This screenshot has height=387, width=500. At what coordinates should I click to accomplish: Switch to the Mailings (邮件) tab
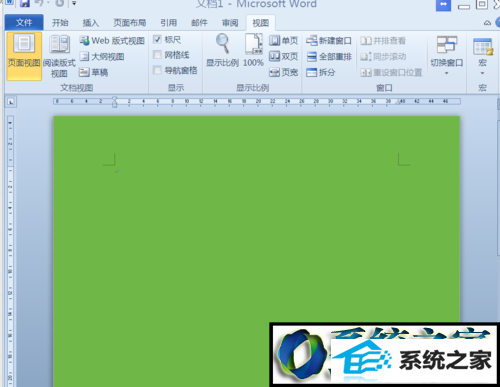point(199,22)
